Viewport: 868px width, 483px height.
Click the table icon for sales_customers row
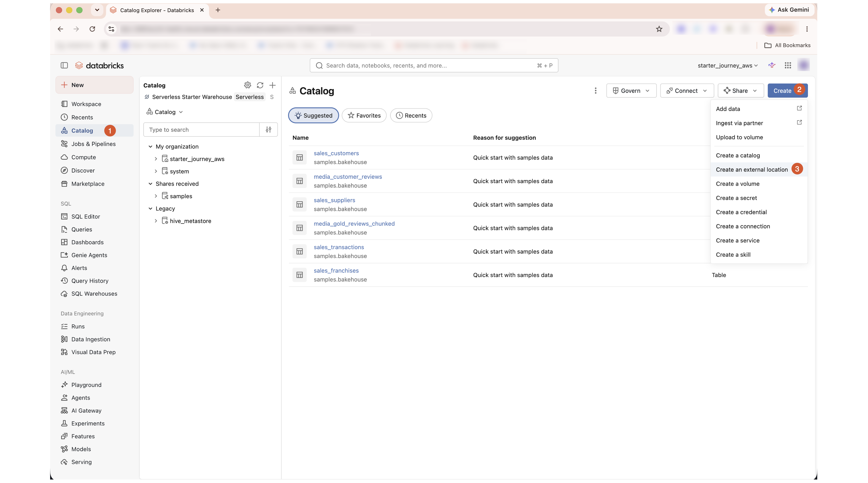pos(299,158)
